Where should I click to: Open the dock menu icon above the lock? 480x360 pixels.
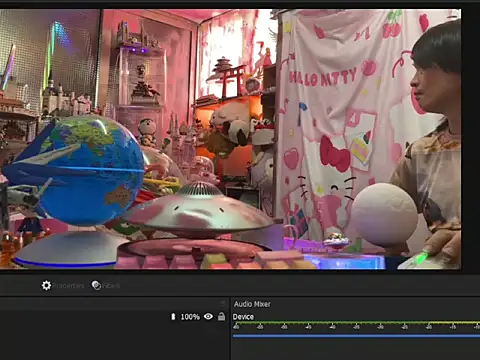click(223, 303)
